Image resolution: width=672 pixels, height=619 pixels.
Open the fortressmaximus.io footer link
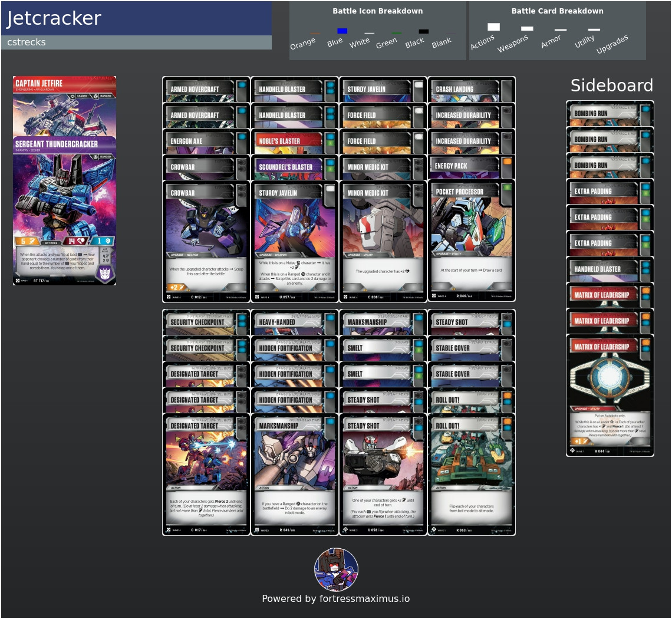365,599
